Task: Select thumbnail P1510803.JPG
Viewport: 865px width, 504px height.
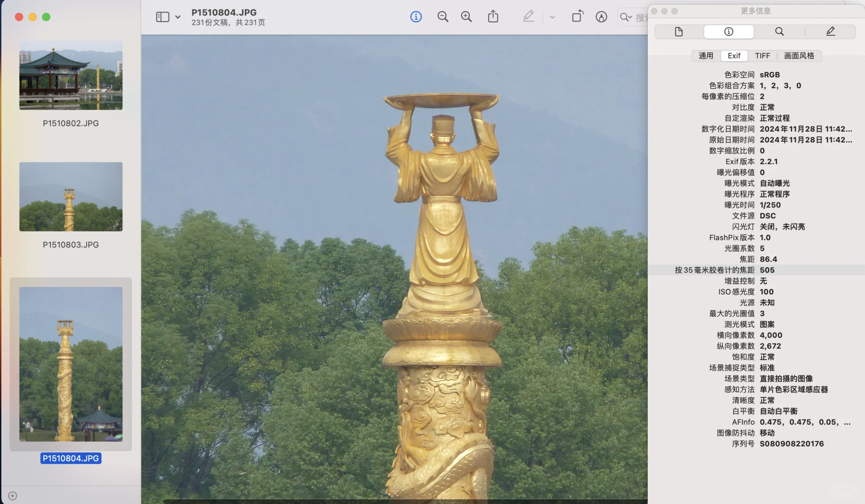Action: (71, 196)
